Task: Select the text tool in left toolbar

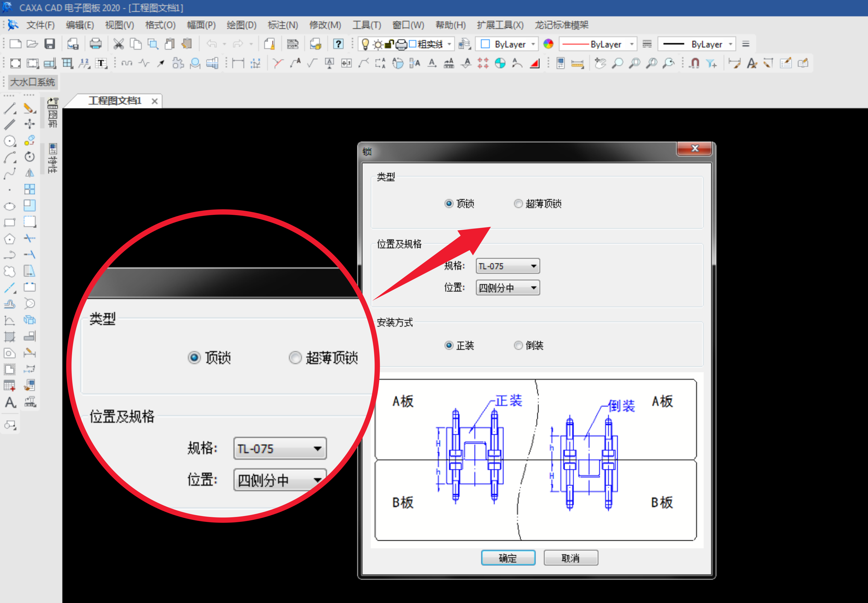Action: click(10, 402)
